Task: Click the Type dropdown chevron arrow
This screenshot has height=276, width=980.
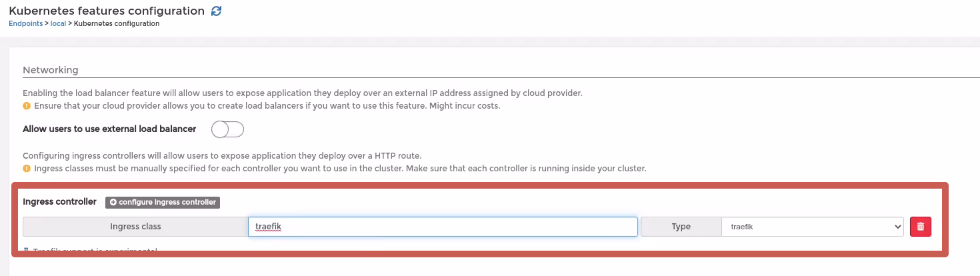Action: click(897, 227)
